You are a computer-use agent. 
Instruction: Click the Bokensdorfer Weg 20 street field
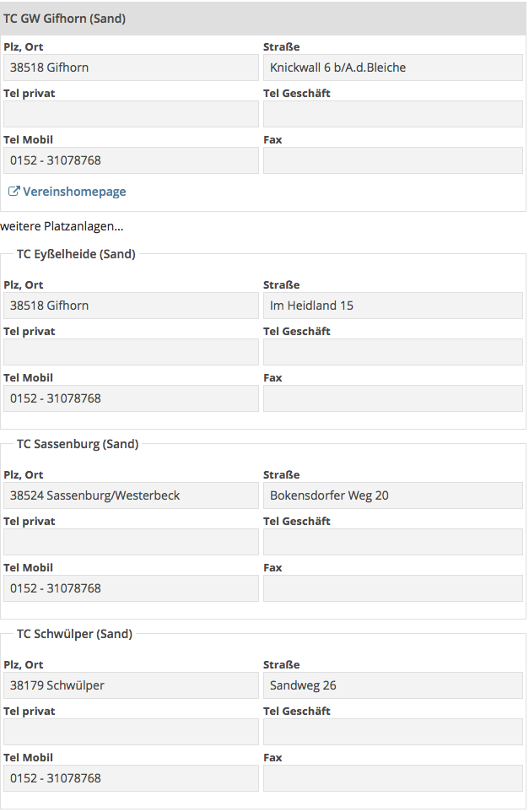point(393,495)
